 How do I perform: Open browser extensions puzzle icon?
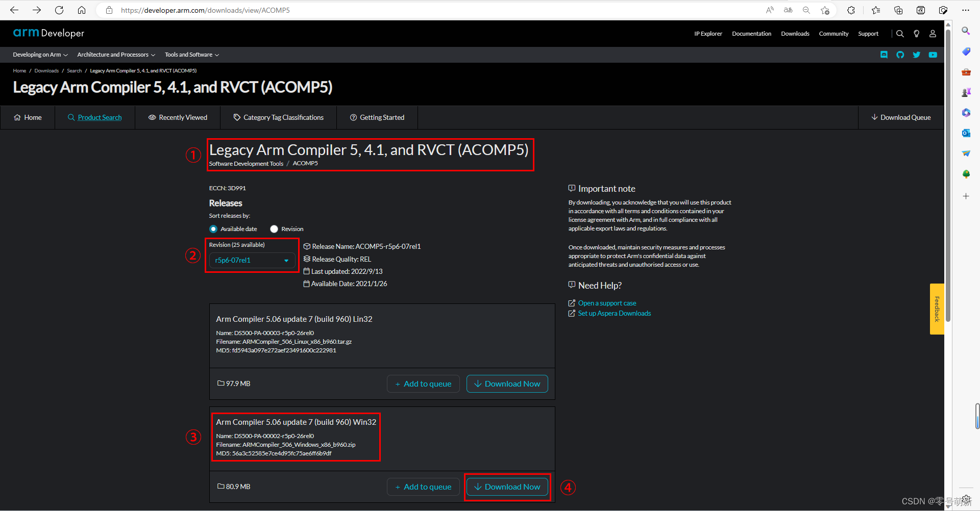[851, 10]
